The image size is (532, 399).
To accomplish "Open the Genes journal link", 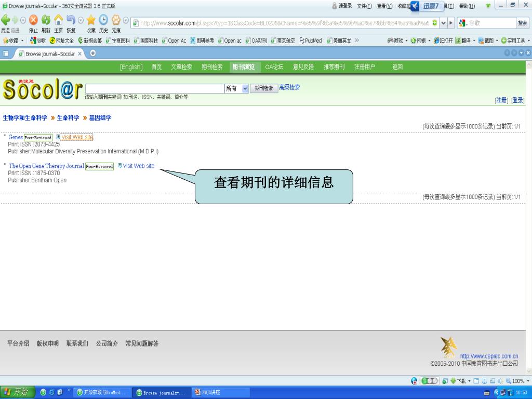I will click(16, 137).
